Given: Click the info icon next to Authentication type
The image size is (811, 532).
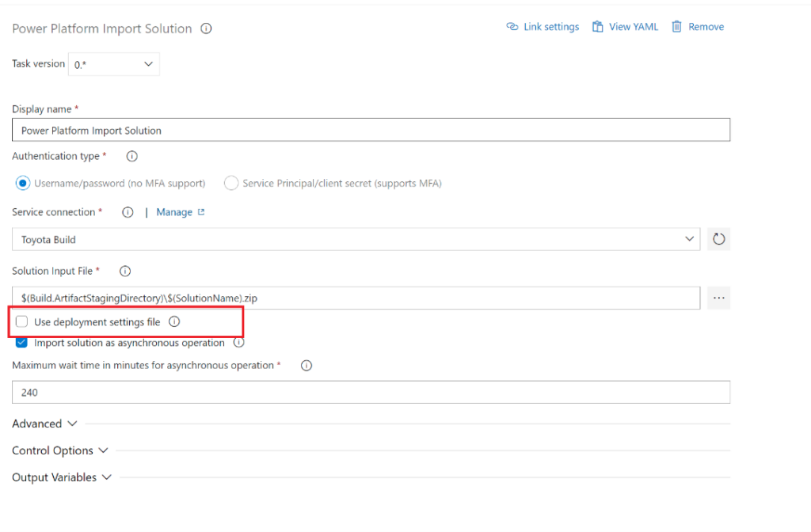Looking at the screenshot, I should click(132, 157).
